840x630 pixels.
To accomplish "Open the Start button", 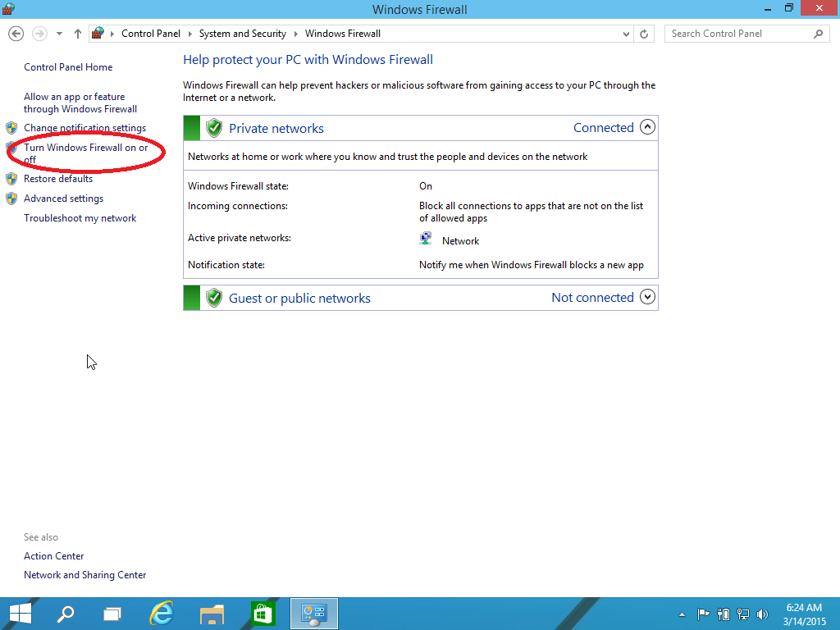I will pos(20,613).
